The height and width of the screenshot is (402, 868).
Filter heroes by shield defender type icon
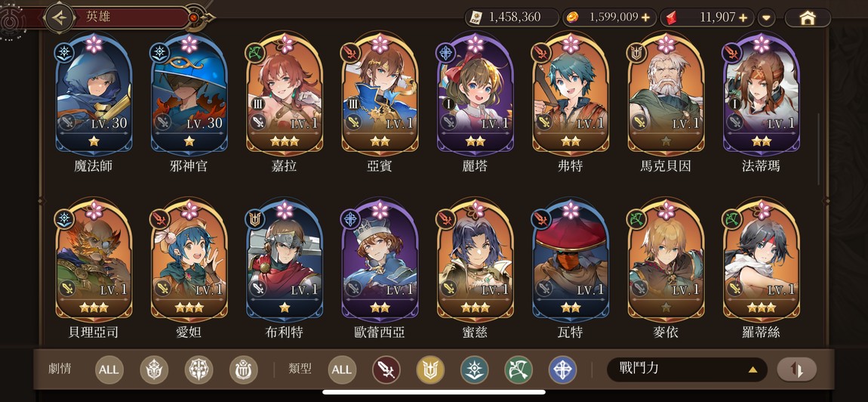(430, 370)
